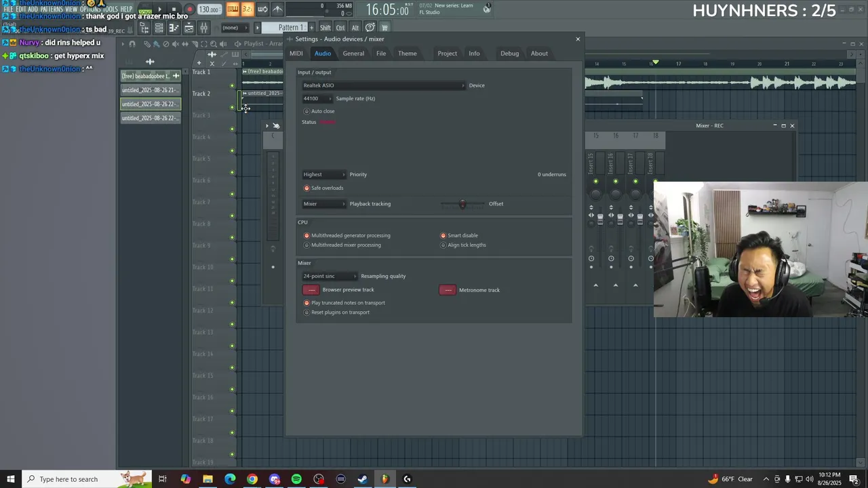Enable the 3.2 countdown-before-recording icon

[248, 9]
